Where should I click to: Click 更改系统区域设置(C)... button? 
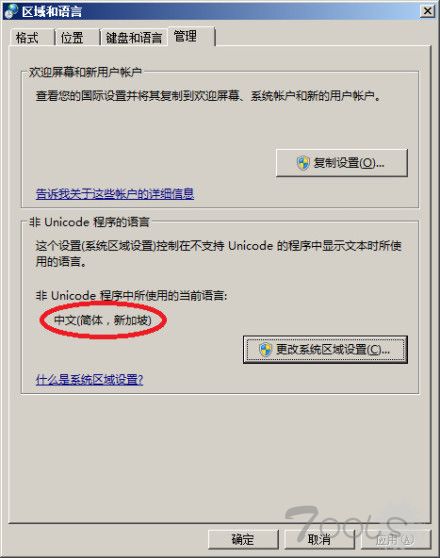[x=325, y=350]
